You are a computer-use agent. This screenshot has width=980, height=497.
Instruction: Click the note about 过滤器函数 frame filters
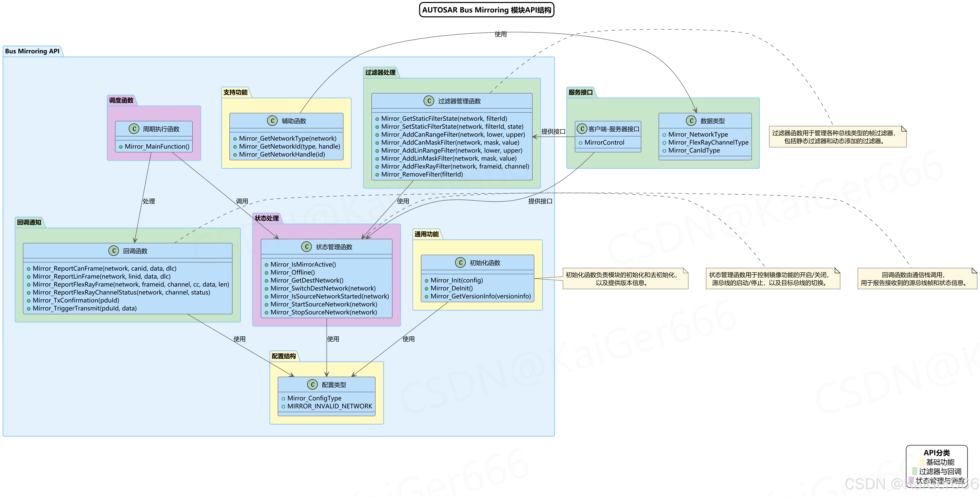click(838, 137)
